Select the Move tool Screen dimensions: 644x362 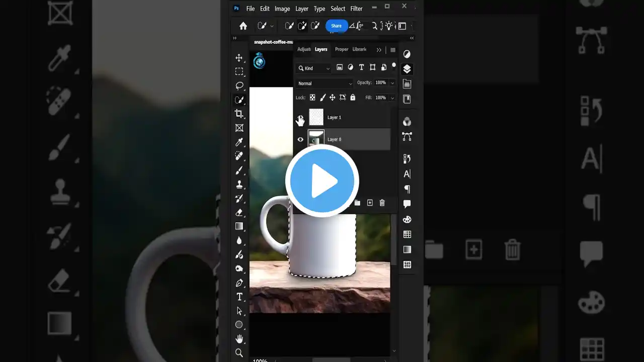coord(239,58)
